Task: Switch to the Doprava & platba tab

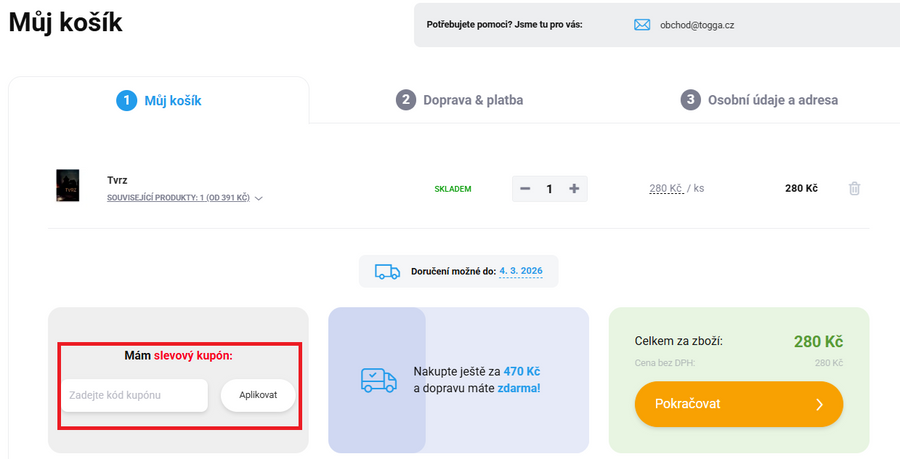Action: pyautogui.click(x=460, y=100)
